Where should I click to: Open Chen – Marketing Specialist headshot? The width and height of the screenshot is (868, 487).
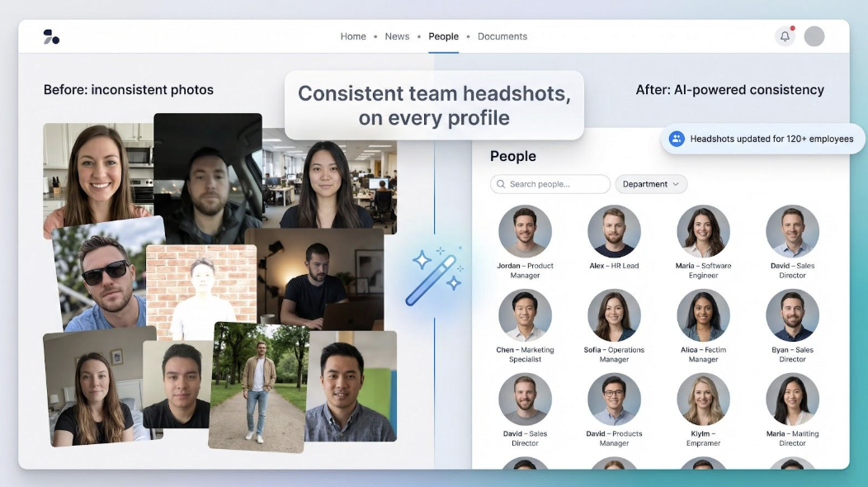pos(525,315)
